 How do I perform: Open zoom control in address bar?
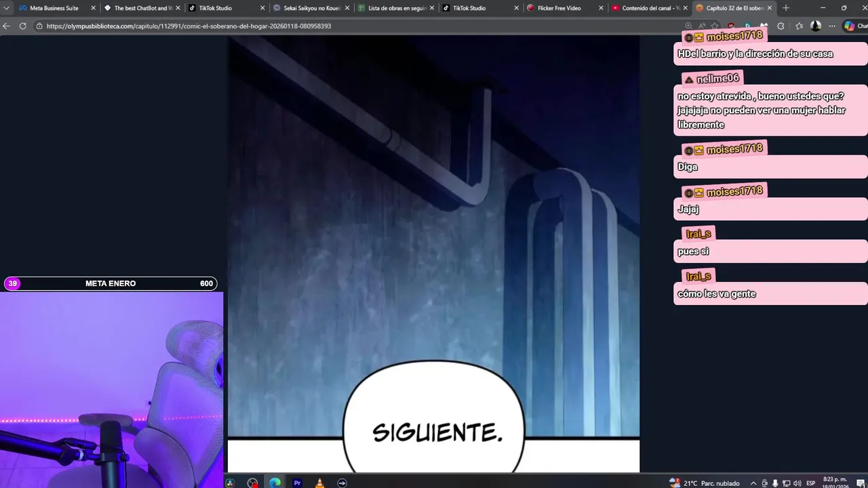[x=688, y=26]
